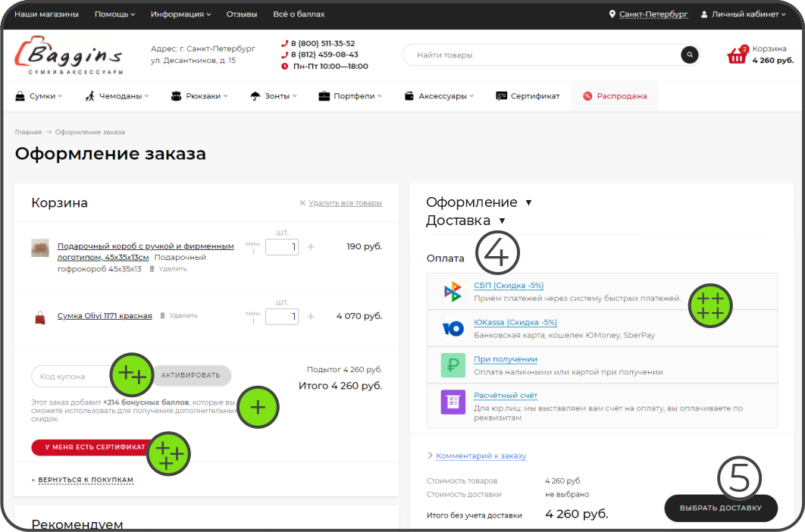Image resolution: width=805 pixels, height=532 pixels.
Task: Click plus next to gift box quantity
Action: 311,246
